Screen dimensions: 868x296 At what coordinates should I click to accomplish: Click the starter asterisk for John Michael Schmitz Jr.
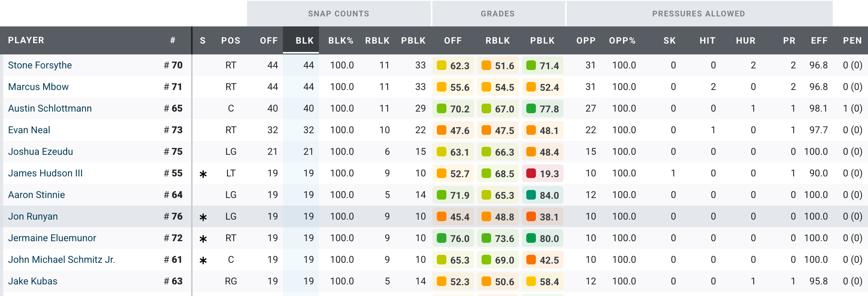click(x=203, y=260)
